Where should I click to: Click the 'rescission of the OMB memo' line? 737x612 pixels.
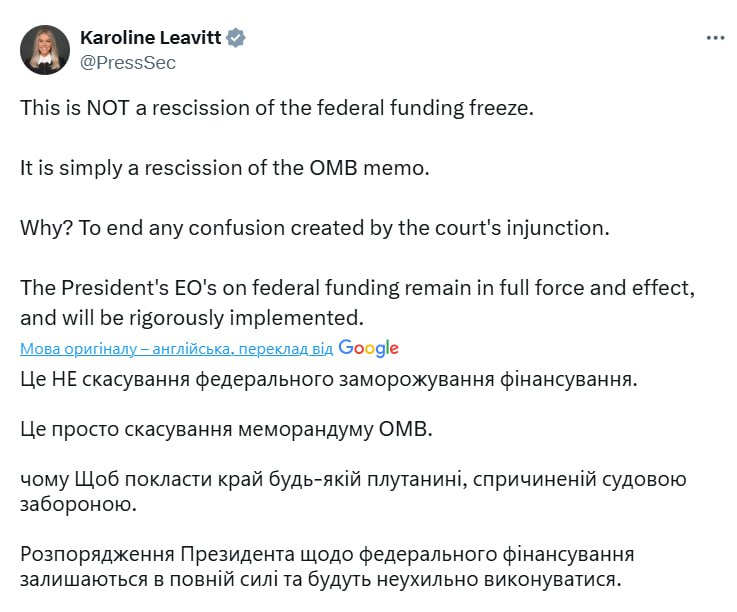(224, 167)
